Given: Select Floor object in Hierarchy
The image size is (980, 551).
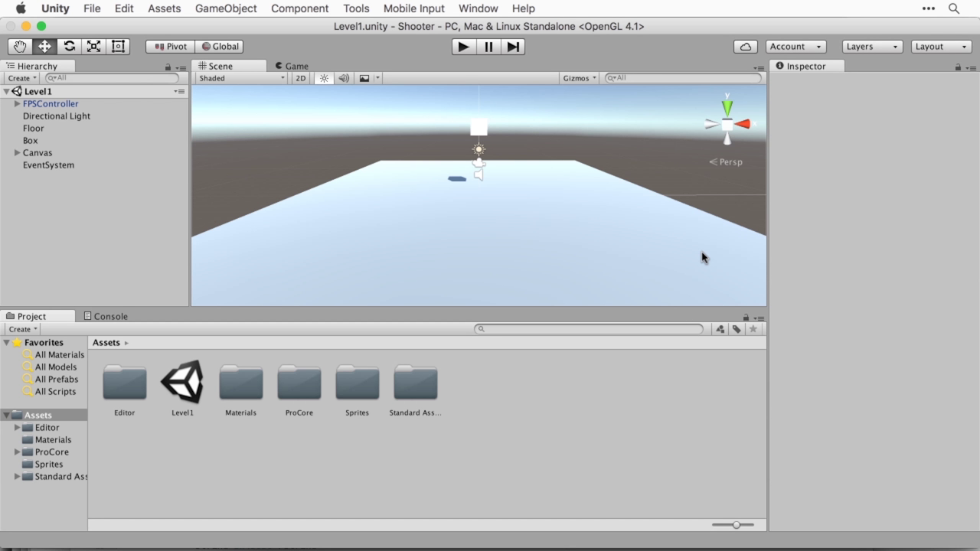Looking at the screenshot, I should tap(34, 129).
